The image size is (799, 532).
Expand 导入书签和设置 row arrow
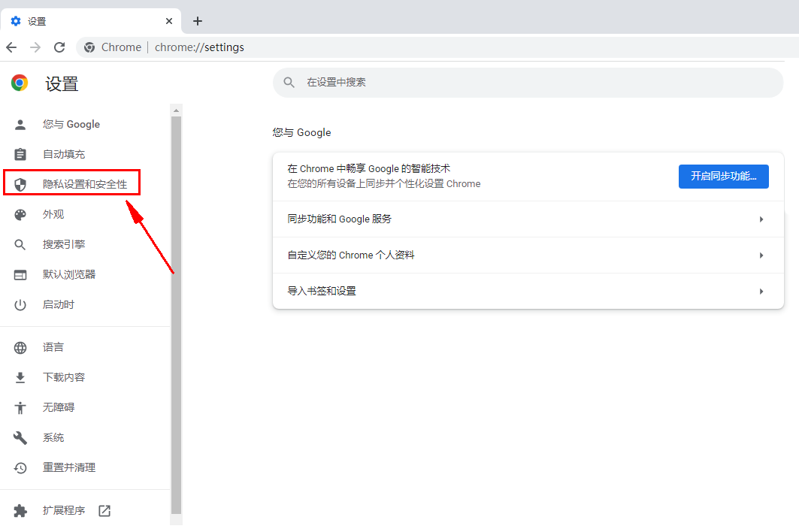coord(761,292)
